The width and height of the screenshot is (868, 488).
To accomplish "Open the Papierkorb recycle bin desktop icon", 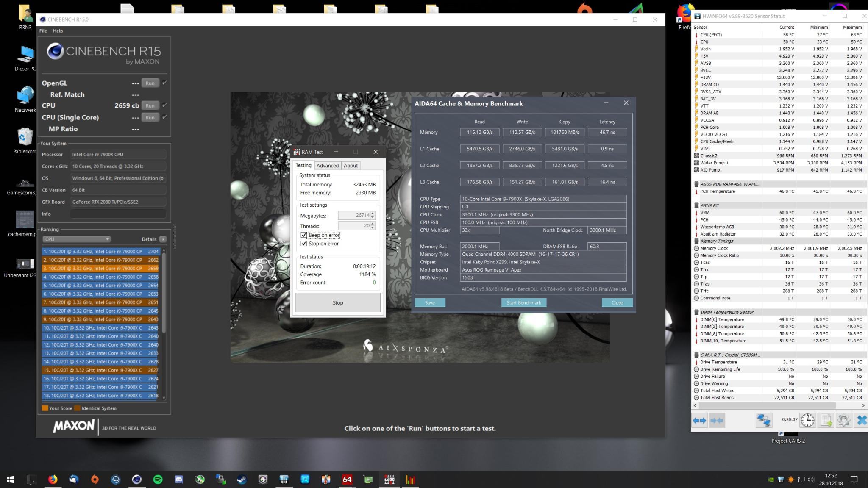I will [x=25, y=141].
